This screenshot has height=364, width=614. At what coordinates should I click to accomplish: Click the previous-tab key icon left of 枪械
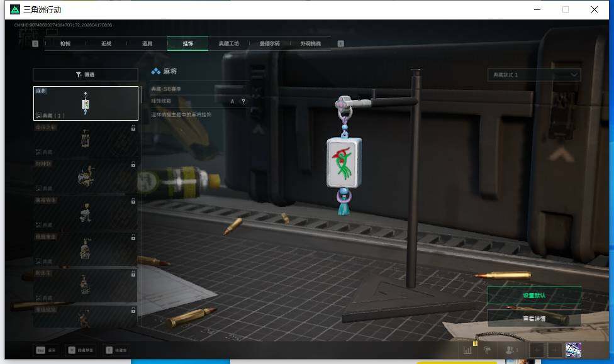tap(35, 43)
